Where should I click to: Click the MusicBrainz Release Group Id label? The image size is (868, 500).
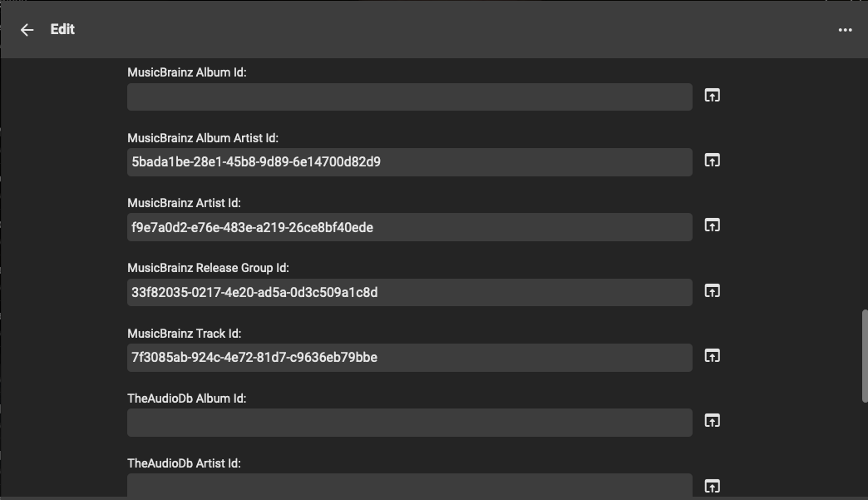(208, 268)
